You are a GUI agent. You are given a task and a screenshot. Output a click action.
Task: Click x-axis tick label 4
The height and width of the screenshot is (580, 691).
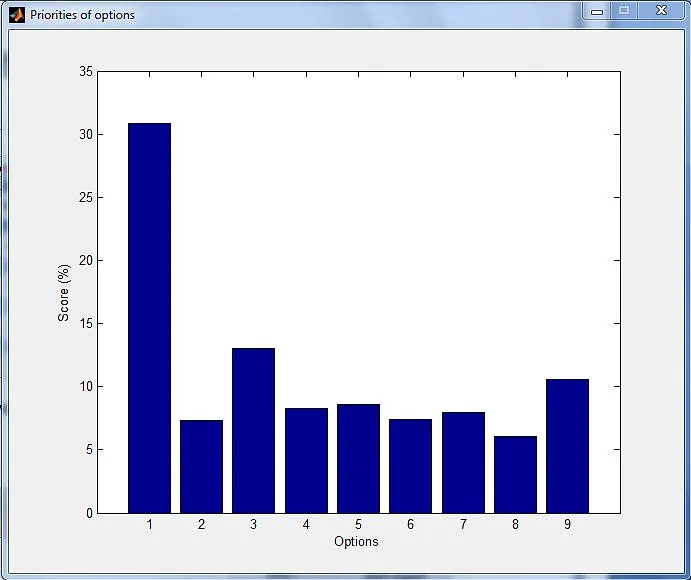point(306,524)
